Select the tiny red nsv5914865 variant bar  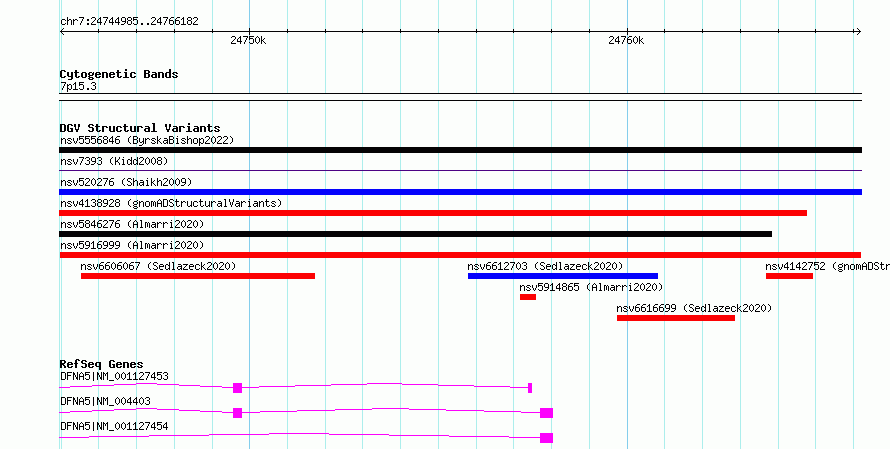click(528, 297)
